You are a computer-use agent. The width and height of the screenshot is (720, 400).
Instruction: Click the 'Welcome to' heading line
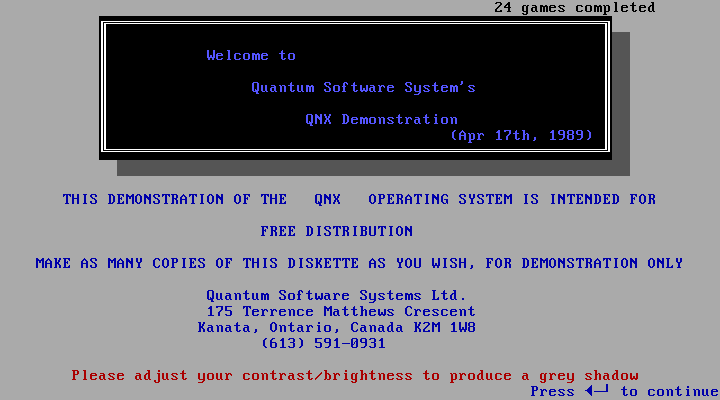tap(251, 56)
